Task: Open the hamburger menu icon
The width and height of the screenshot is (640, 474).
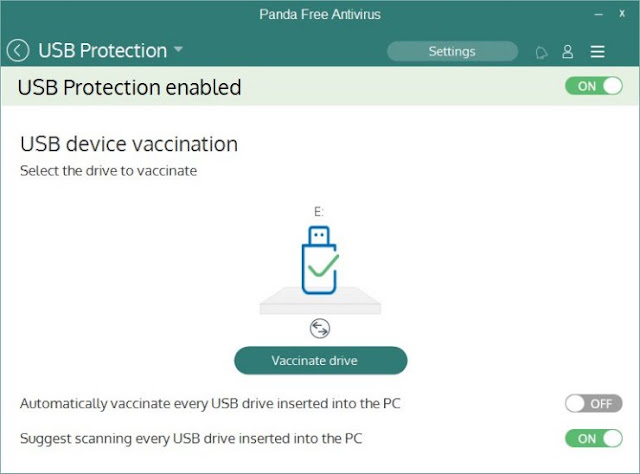Action: [x=598, y=51]
